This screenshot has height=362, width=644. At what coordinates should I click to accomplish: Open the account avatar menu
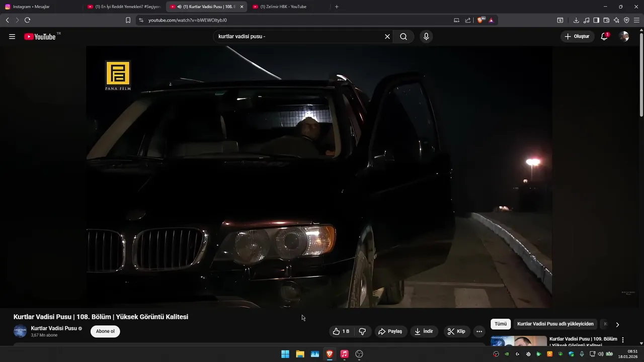coord(624,37)
